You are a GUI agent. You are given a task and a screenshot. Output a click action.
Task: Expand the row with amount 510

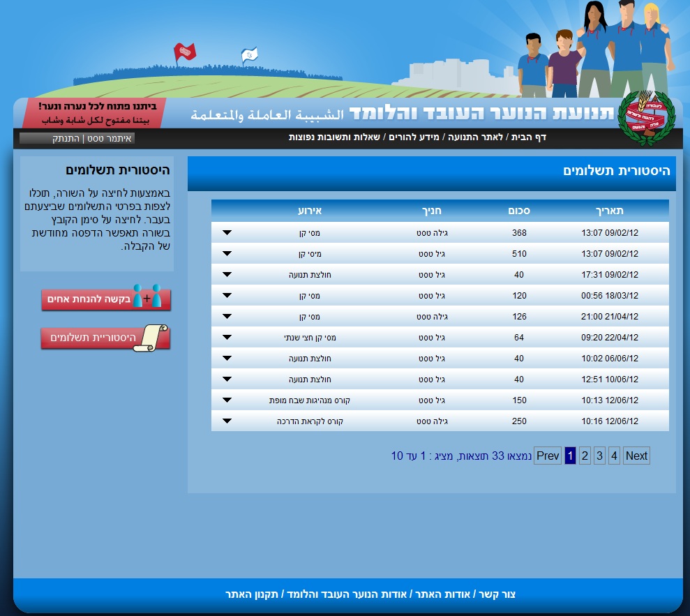227,253
